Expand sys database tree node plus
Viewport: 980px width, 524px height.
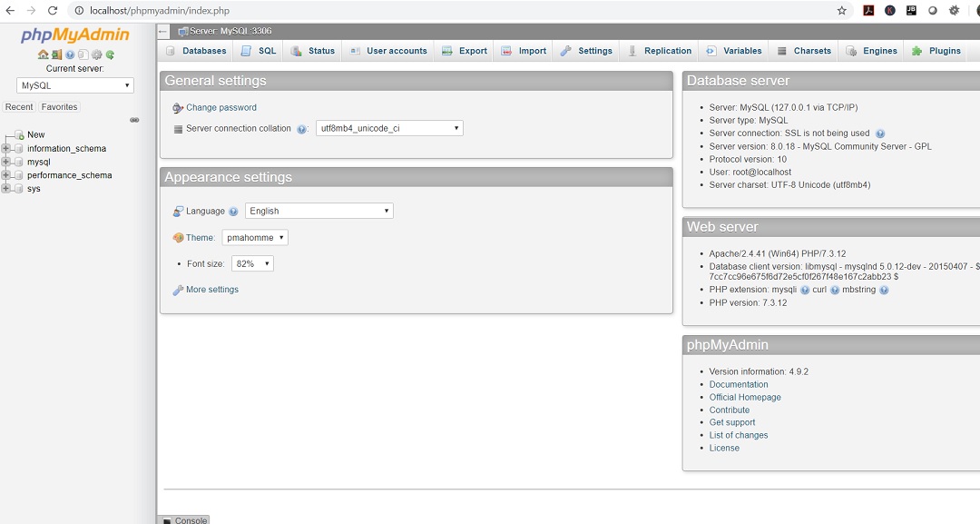pos(5,188)
